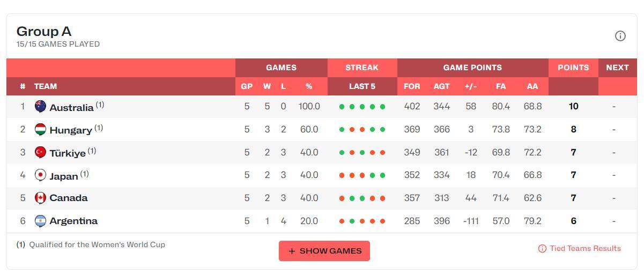
Task: Click the Tied Teams Results info icon
Action: pos(542,249)
